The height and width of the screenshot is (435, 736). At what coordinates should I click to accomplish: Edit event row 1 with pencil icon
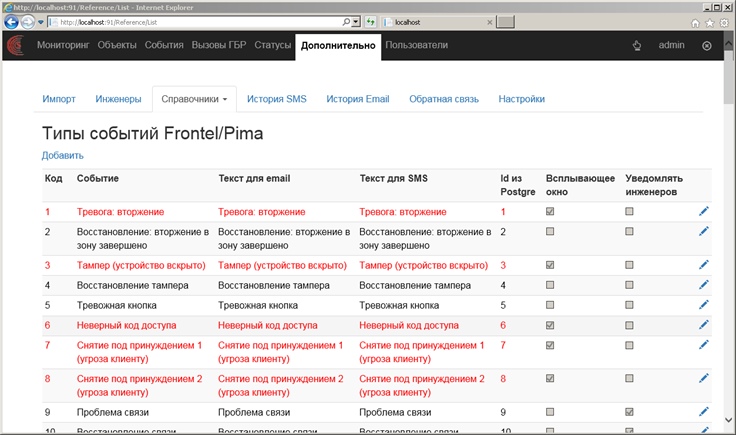point(703,211)
